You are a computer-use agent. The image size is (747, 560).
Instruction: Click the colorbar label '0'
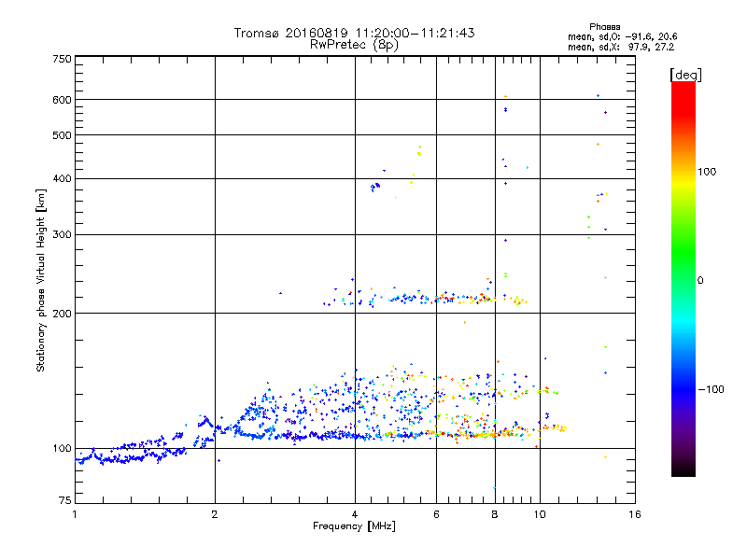click(700, 281)
